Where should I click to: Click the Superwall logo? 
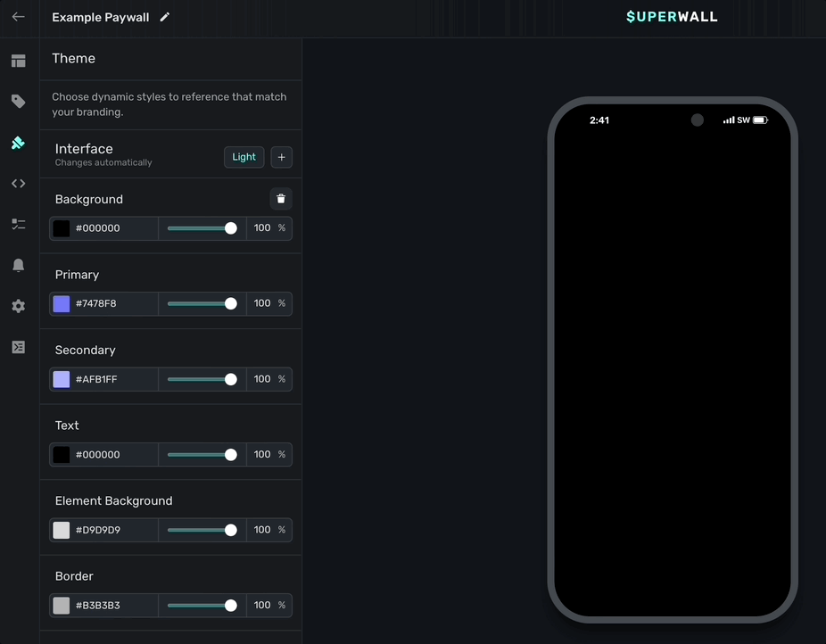[672, 17]
